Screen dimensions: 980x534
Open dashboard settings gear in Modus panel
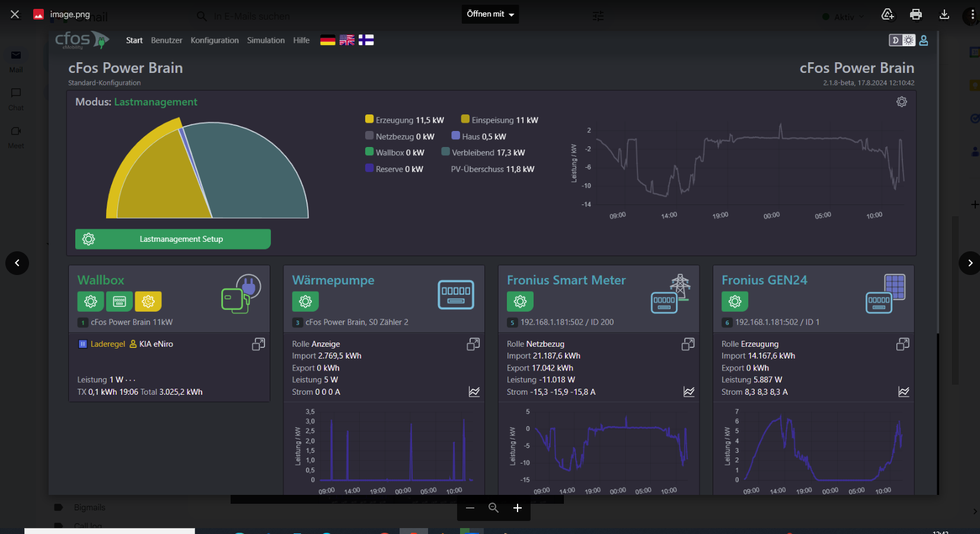(x=902, y=102)
